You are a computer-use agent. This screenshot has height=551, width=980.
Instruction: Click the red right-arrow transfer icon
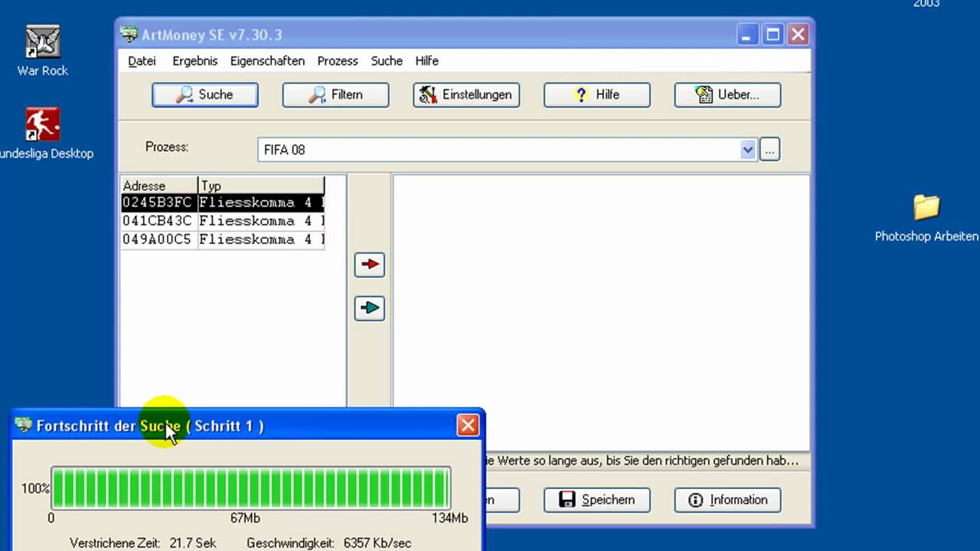pyautogui.click(x=369, y=264)
